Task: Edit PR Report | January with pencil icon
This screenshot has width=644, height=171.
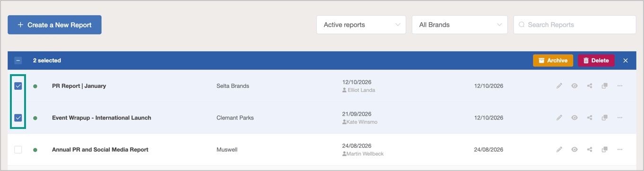Action: click(x=559, y=86)
